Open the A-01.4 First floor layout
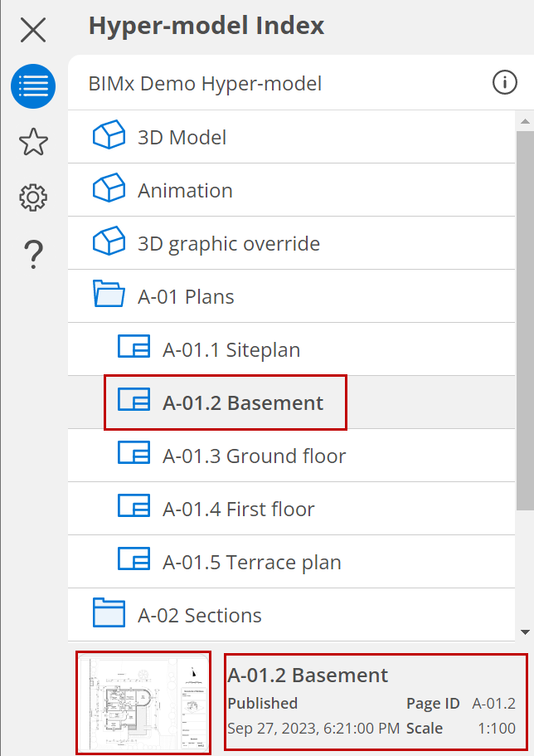Image resolution: width=534 pixels, height=756 pixels. 238,509
